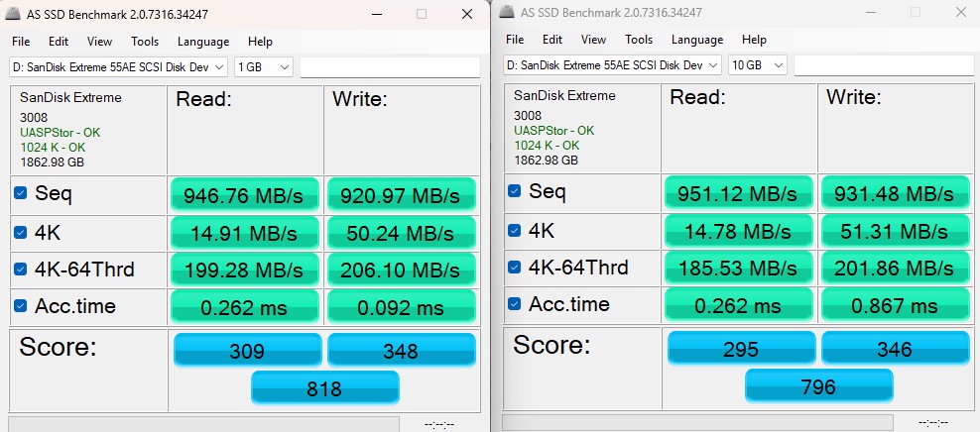Click the 185.53 MB/s read result
980x432 pixels.
739,268
